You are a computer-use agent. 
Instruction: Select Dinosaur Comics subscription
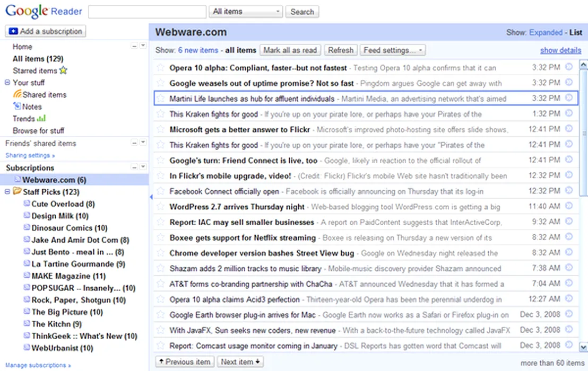click(69, 228)
